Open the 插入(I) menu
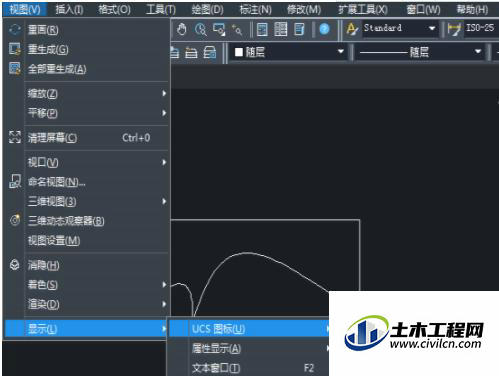This screenshot has height=376, width=499. [x=69, y=9]
